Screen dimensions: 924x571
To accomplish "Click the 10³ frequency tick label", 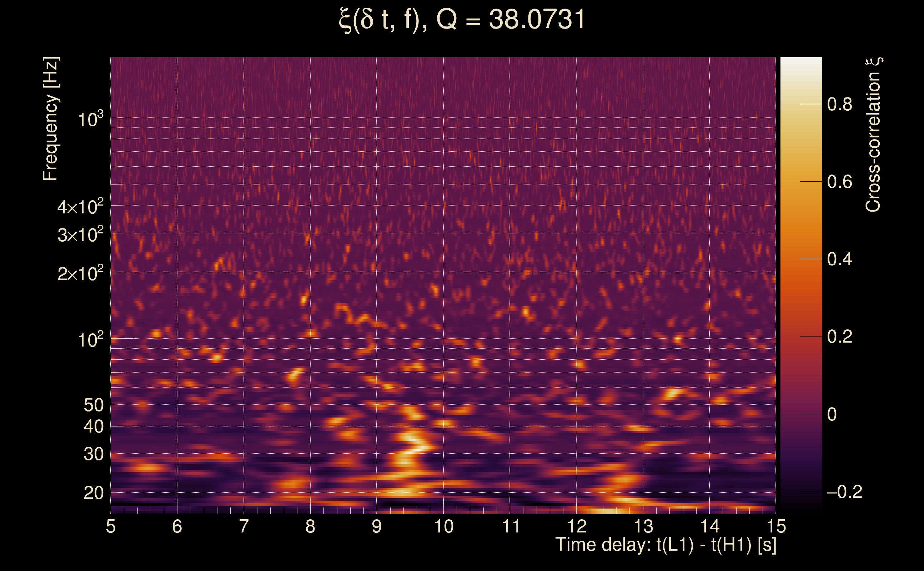I will (90, 119).
